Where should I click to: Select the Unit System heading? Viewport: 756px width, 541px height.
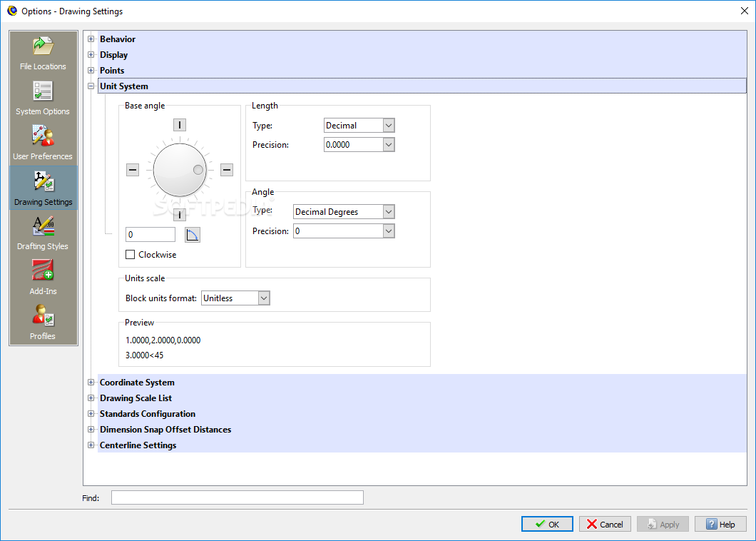pos(124,86)
